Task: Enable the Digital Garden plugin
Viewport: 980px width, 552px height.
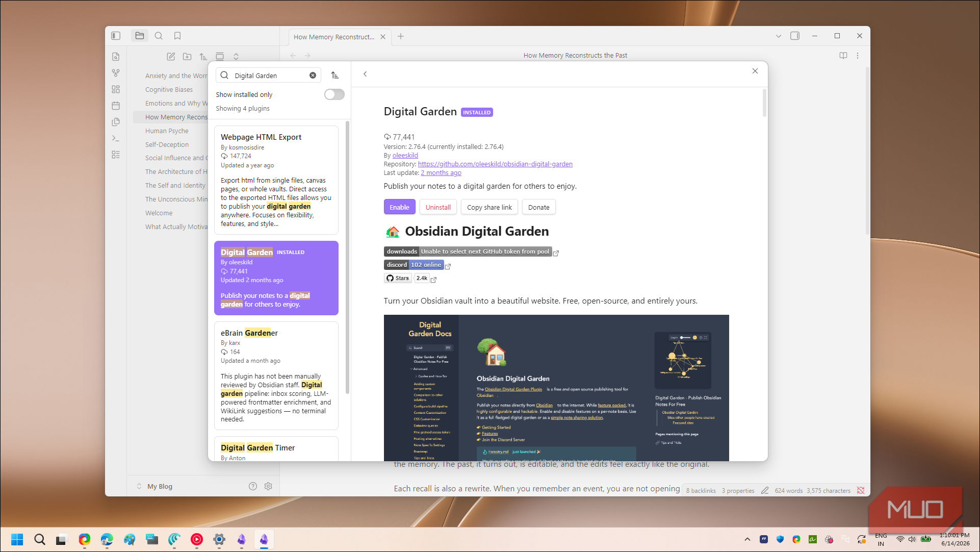Action: 400,207
